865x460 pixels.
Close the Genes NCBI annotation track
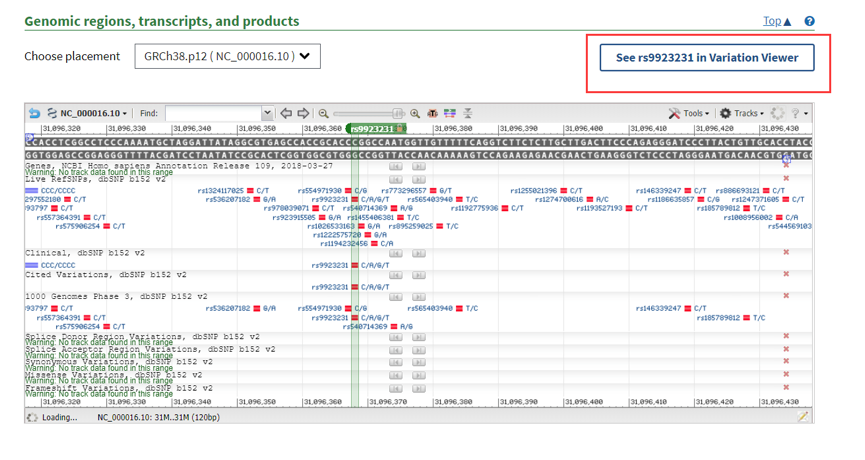point(786,165)
